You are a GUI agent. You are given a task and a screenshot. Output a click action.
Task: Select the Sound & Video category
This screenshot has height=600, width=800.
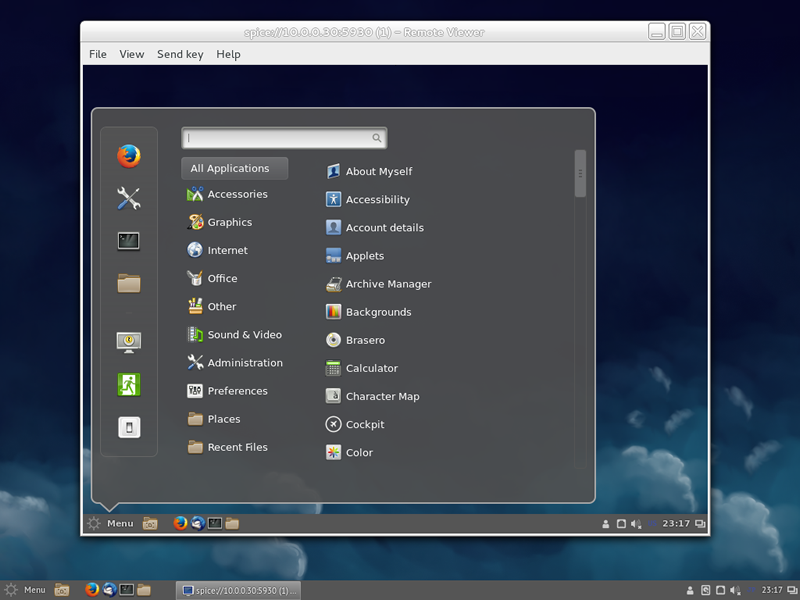[x=235, y=334]
